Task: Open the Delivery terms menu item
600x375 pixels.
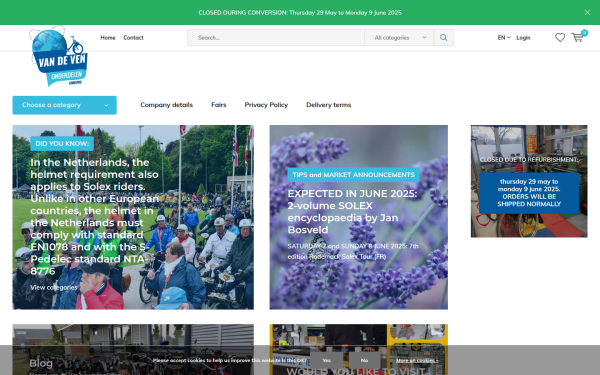Action: pos(328,105)
